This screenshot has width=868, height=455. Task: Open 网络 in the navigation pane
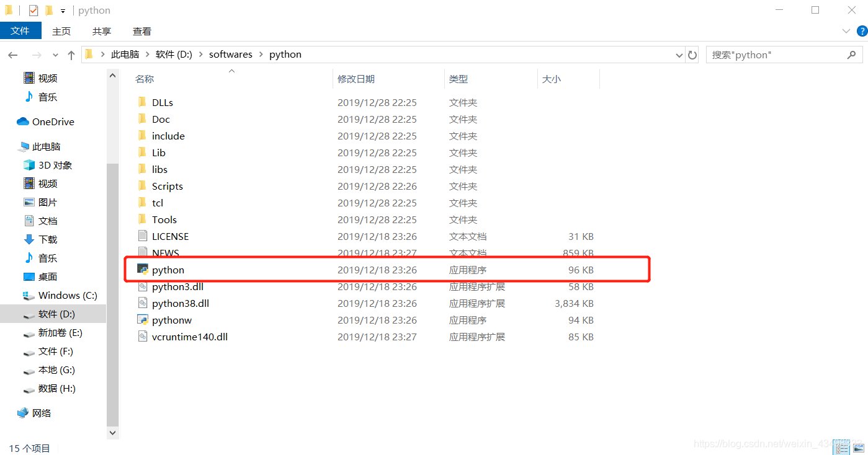(x=42, y=413)
